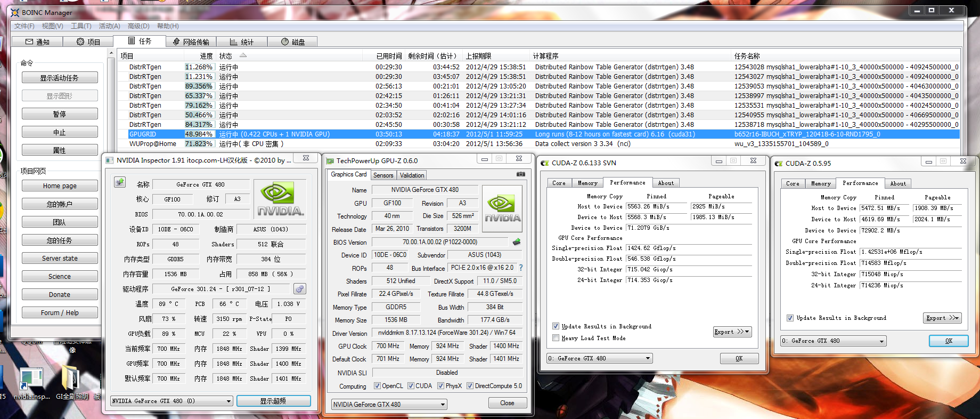
Task: Uncheck Update Results in Background in CUDA-Z 0.5.95
Action: click(x=790, y=318)
